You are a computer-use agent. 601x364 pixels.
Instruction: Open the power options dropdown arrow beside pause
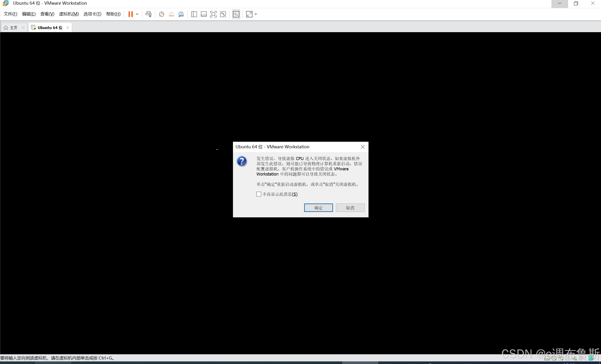[x=137, y=14]
